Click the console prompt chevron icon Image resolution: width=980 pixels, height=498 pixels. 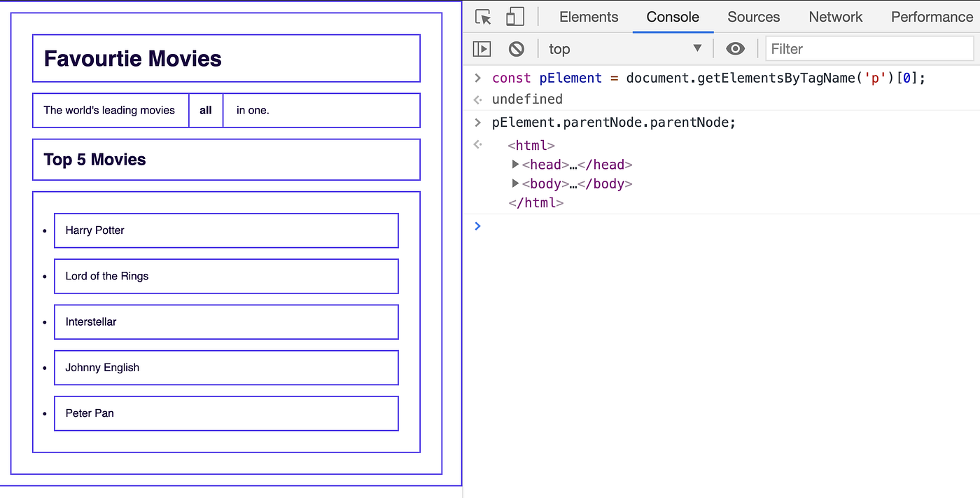[x=477, y=226]
